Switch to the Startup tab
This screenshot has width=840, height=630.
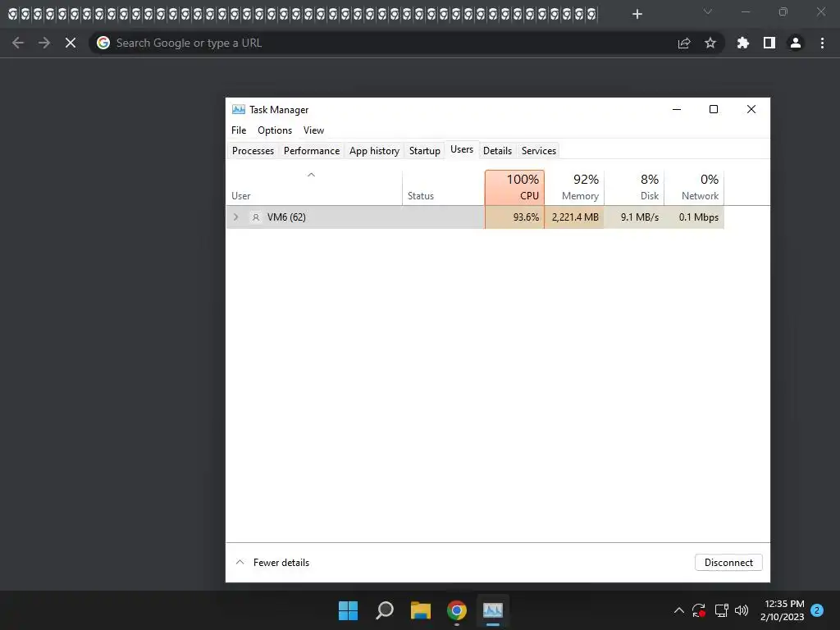[425, 151]
